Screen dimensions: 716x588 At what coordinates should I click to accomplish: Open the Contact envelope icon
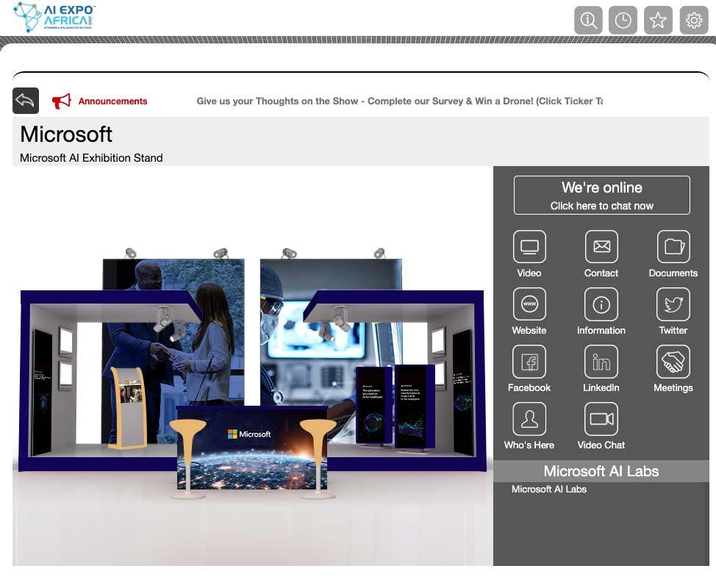click(601, 246)
